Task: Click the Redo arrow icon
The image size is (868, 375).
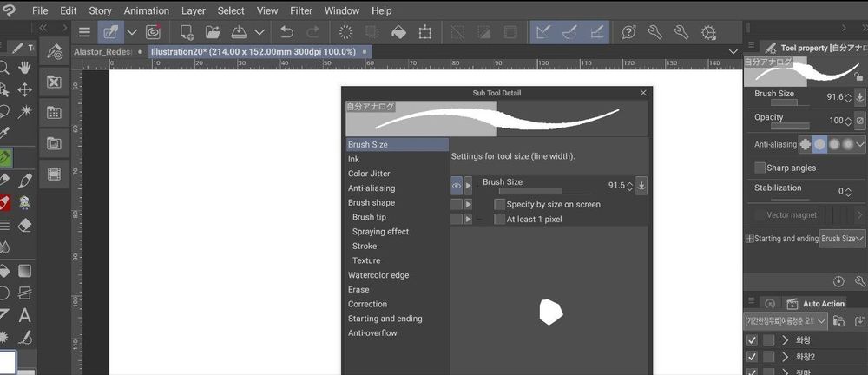Action: (x=312, y=32)
